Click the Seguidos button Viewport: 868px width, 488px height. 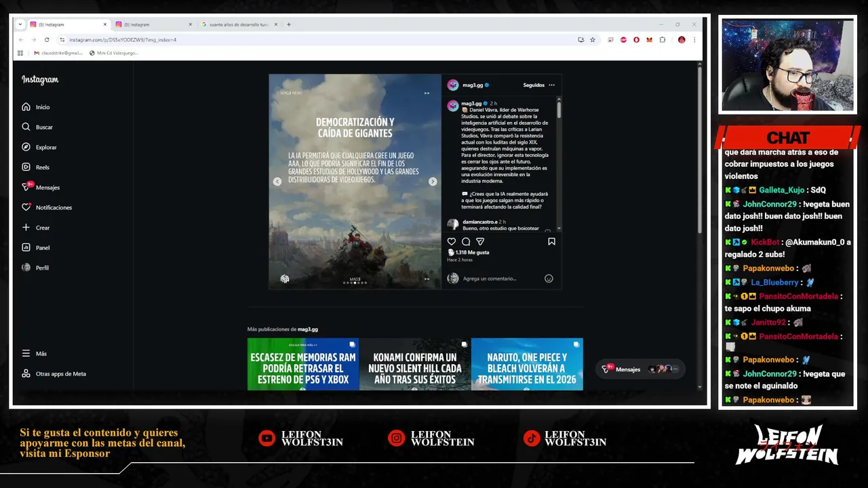(534, 85)
